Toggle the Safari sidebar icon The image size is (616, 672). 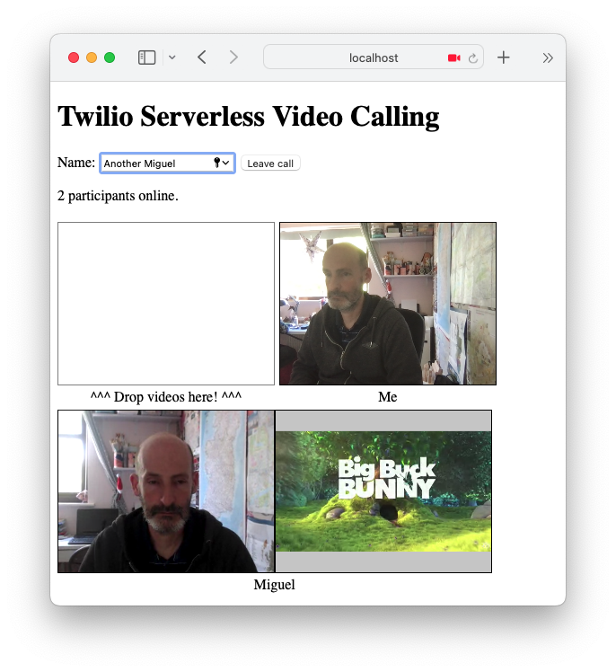(x=146, y=57)
